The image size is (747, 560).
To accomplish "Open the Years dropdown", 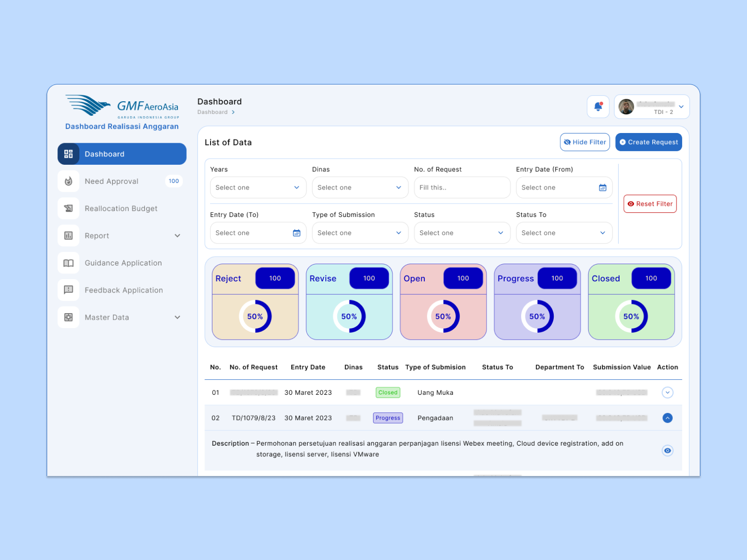I will [258, 188].
